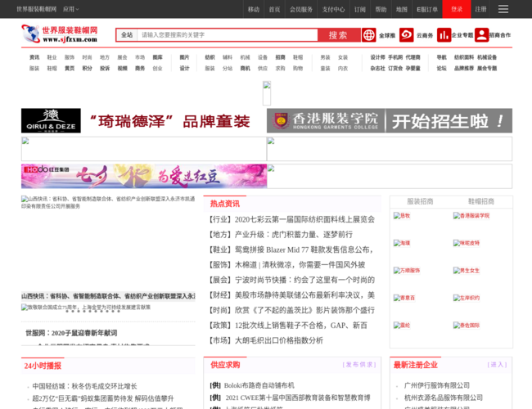Select the first slideshow pagination dot
Screen dimensions: 532x409
(x=67, y=311)
